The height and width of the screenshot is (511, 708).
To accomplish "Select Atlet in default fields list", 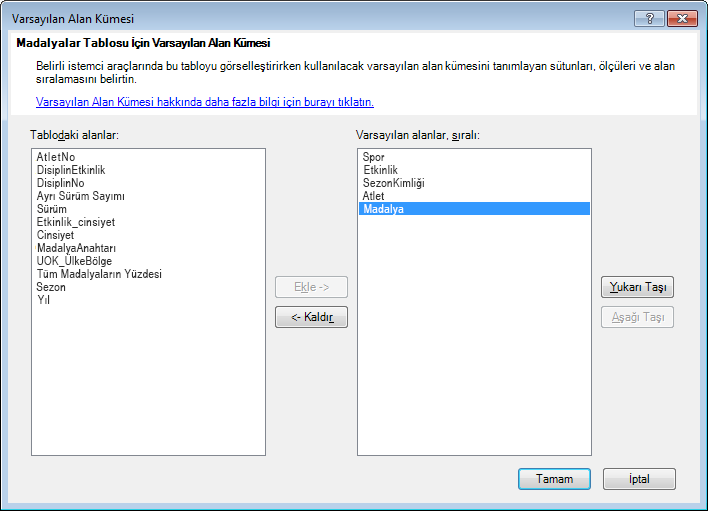I will coord(373,196).
